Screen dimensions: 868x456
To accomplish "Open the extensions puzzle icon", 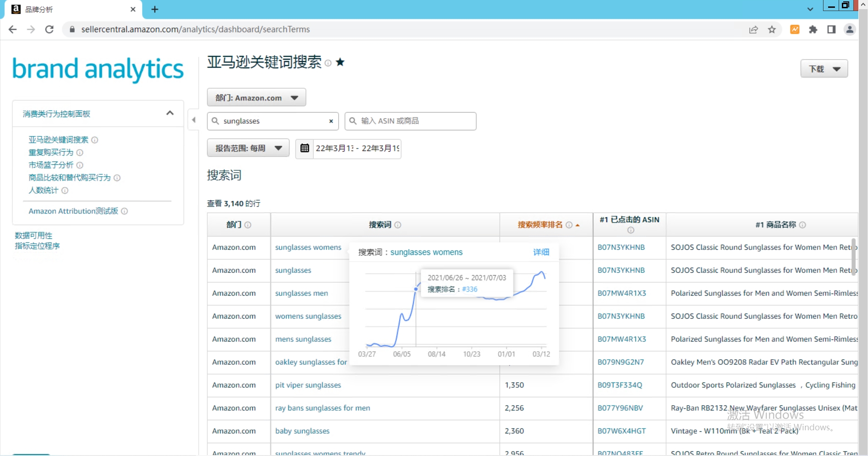I will click(x=813, y=29).
